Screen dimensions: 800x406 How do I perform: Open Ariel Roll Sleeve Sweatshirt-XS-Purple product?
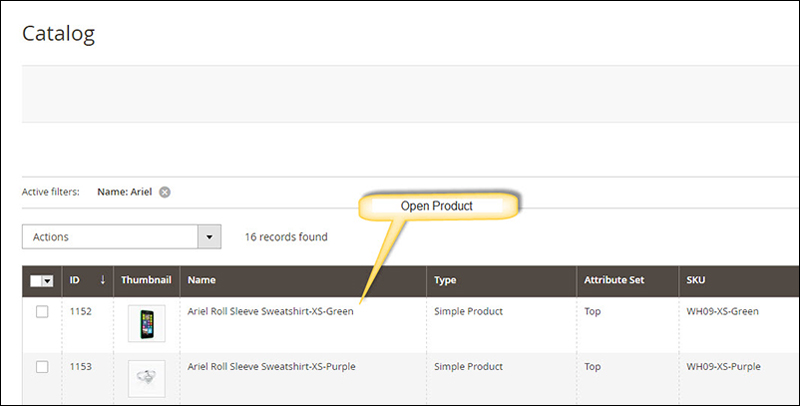(271, 366)
